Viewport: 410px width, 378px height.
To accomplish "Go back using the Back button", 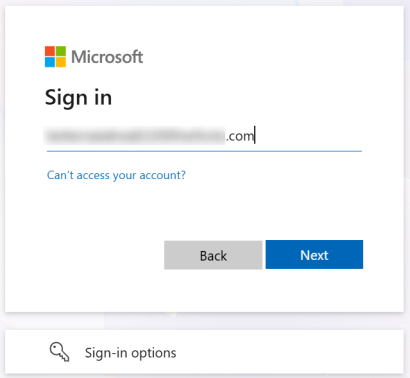I will (x=213, y=255).
